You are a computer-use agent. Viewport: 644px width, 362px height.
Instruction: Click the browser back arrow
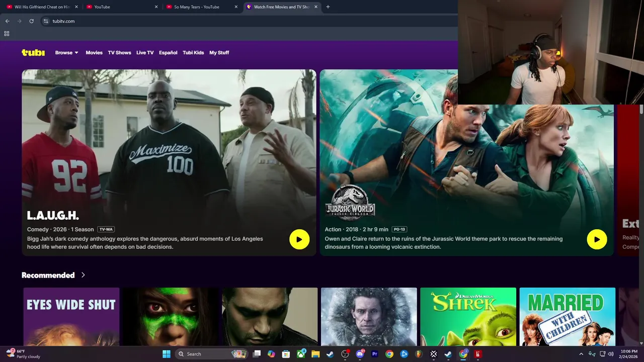coord(7,21)
